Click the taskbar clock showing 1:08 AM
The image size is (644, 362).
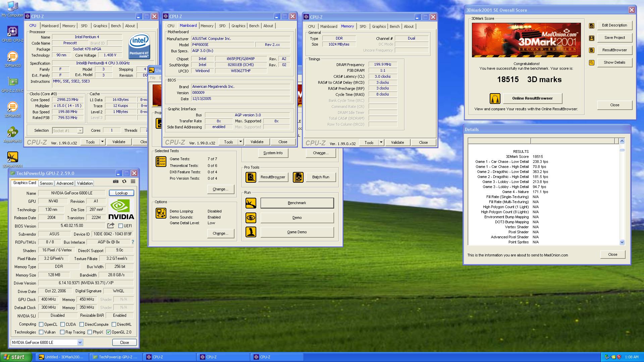coord(631,357)
